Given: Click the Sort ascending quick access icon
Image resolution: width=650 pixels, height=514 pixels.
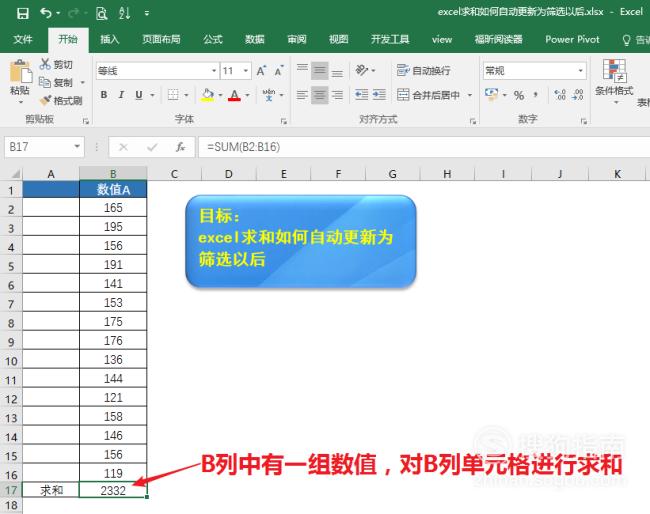Looking at the screenshot, I should pos(124,13).
